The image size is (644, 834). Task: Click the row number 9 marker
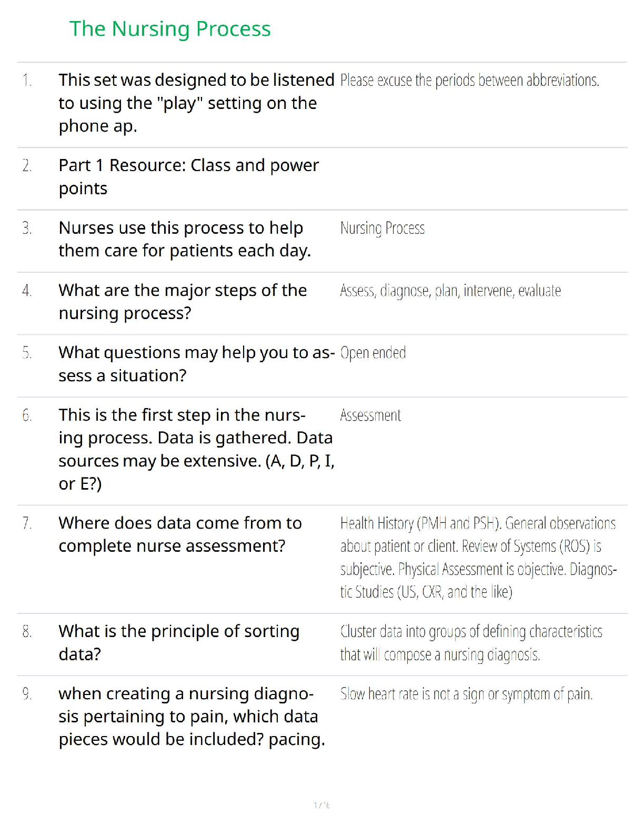27,694
